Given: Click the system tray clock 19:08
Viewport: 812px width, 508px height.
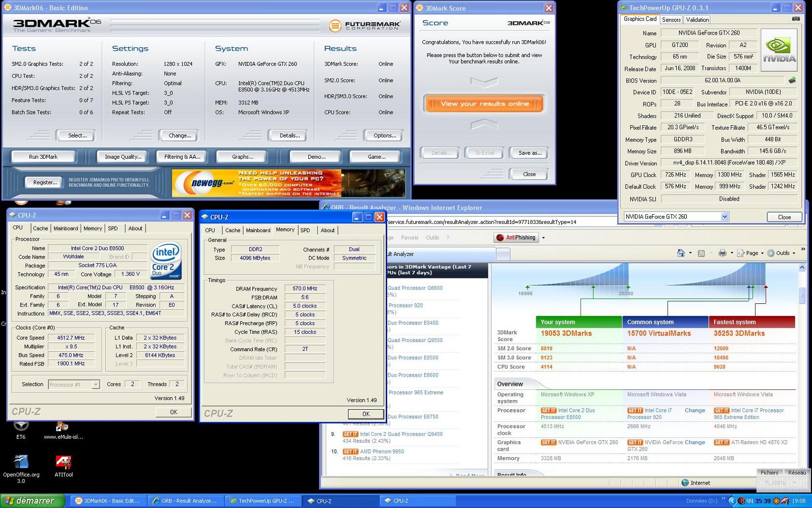Looking at the screenshot, I should tap(799, 501).
